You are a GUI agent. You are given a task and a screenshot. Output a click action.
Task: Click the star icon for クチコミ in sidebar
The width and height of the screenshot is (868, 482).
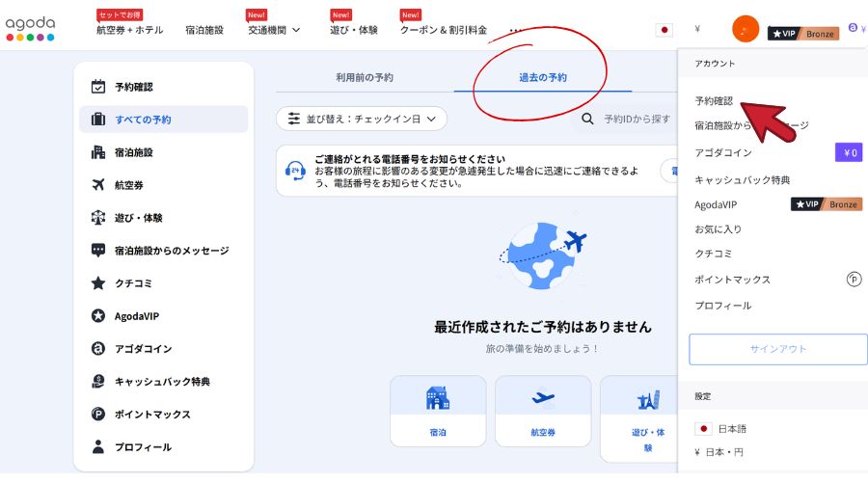[97, 283]
